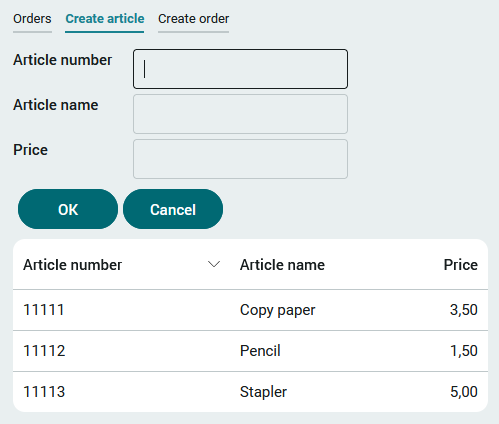Select the Copy paper cell
This screenshot has width=499, height=424.
tap(278, 310)
